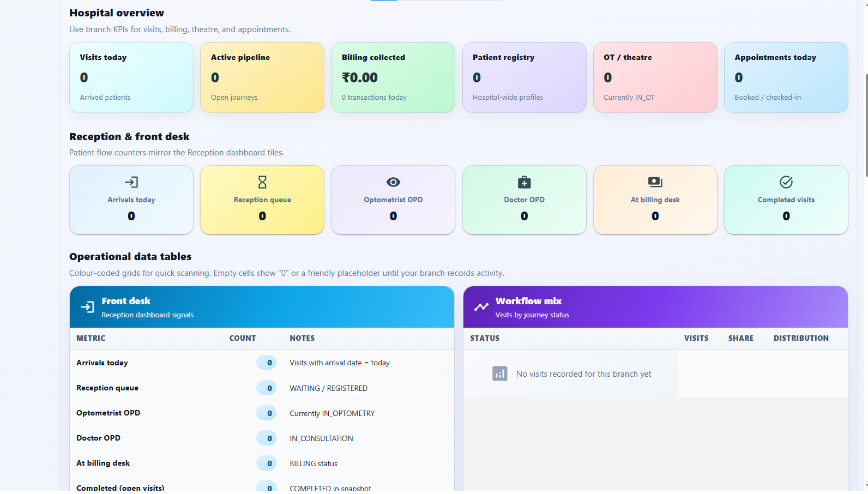Open the Appointments today KPI card
This screenshot has height=494, width=868.
(786, 77)
